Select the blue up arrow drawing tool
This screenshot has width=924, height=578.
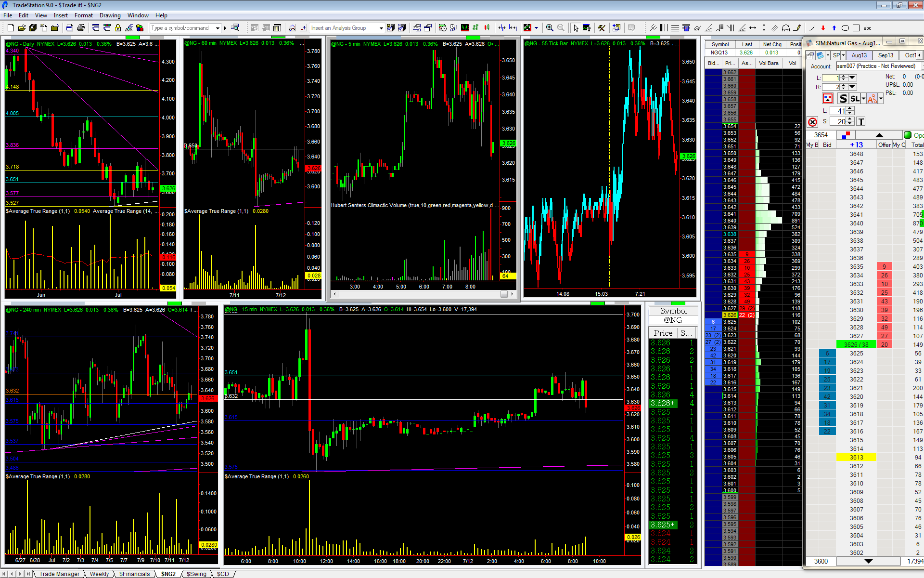pyautogui.click(x=834, y=28)
